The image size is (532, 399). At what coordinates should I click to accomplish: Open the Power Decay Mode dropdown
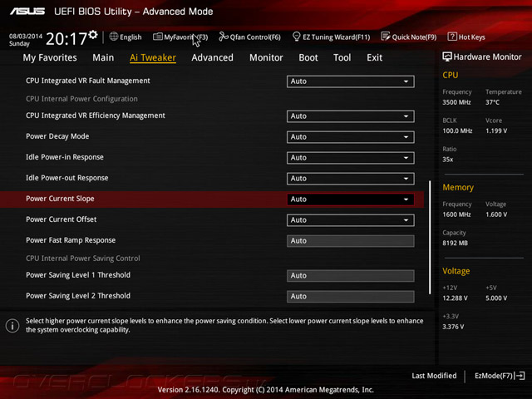[351, 136]
